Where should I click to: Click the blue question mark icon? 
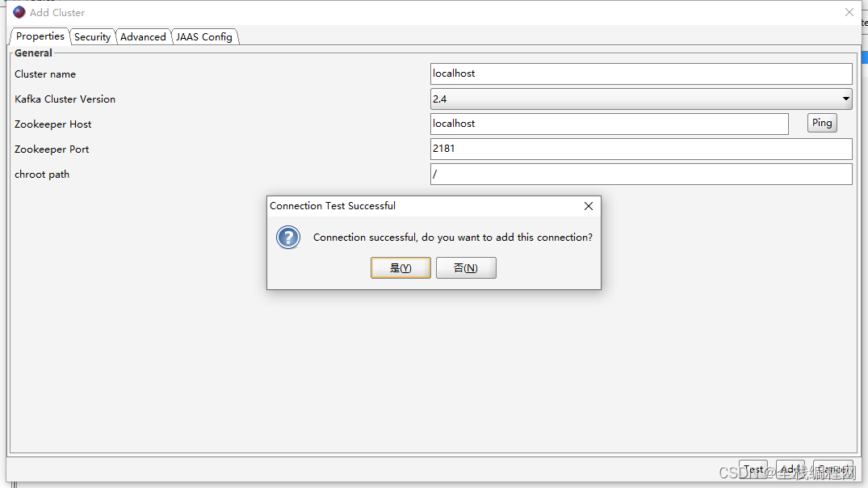tap(288, 238)
